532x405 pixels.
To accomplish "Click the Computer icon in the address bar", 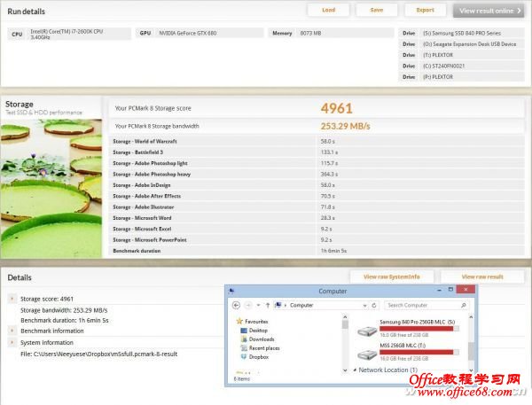I will [x=278, y=305].
